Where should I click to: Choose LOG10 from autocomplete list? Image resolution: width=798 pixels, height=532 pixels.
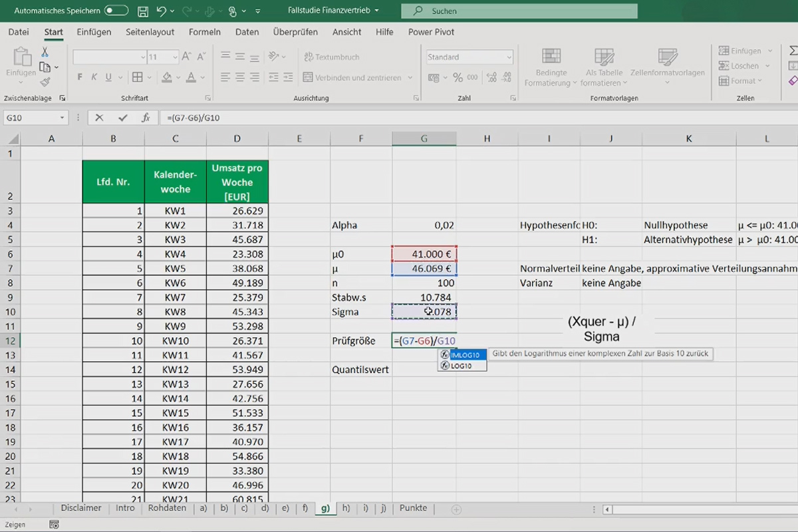coord(462,366)
